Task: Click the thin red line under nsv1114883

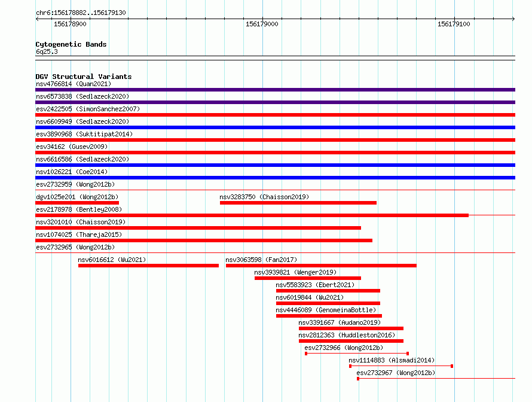Action: click(x=401, y=366)
